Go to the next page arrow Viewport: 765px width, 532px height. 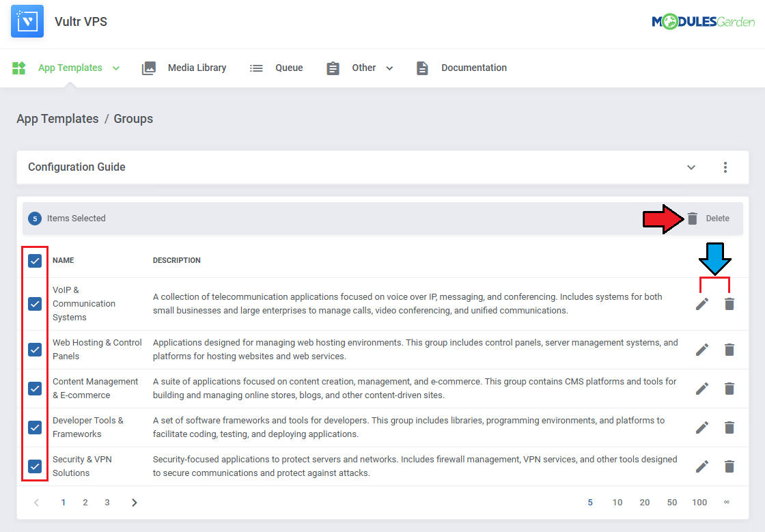tap(135, 503)
